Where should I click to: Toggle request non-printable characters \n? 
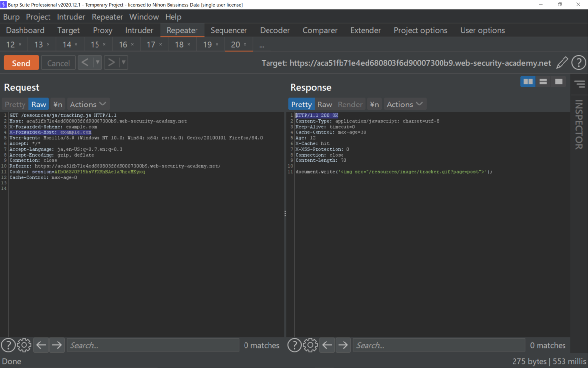58,104
